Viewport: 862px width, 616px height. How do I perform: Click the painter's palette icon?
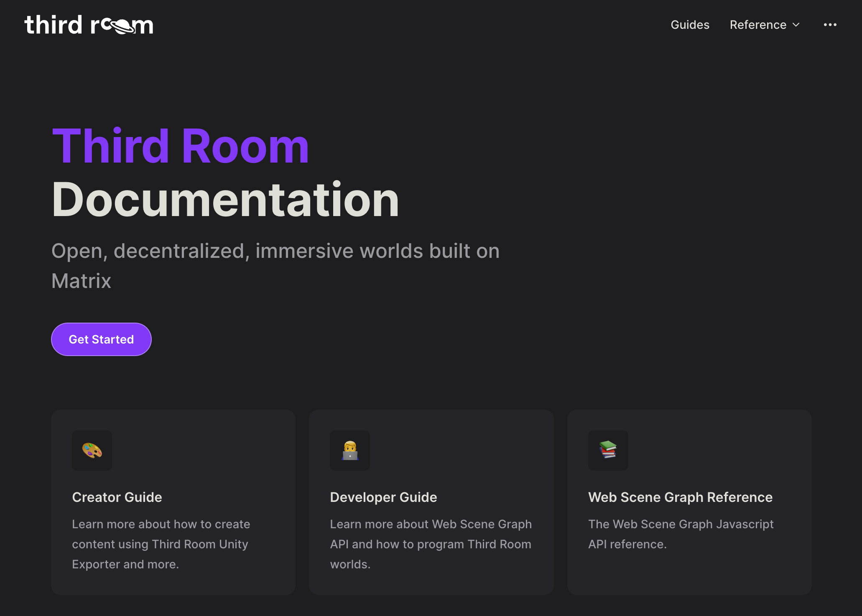pos(92,451)
